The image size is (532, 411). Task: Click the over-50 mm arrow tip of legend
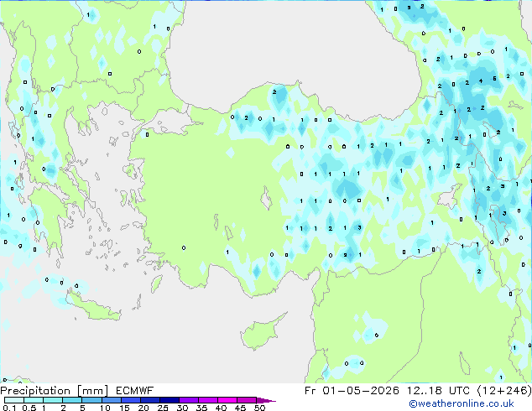pos(266,400)
